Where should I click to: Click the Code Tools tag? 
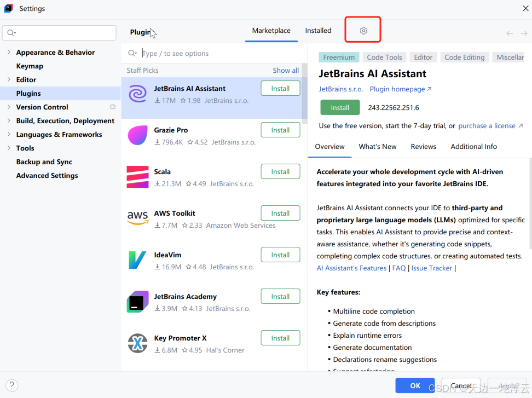pos(384,57)
